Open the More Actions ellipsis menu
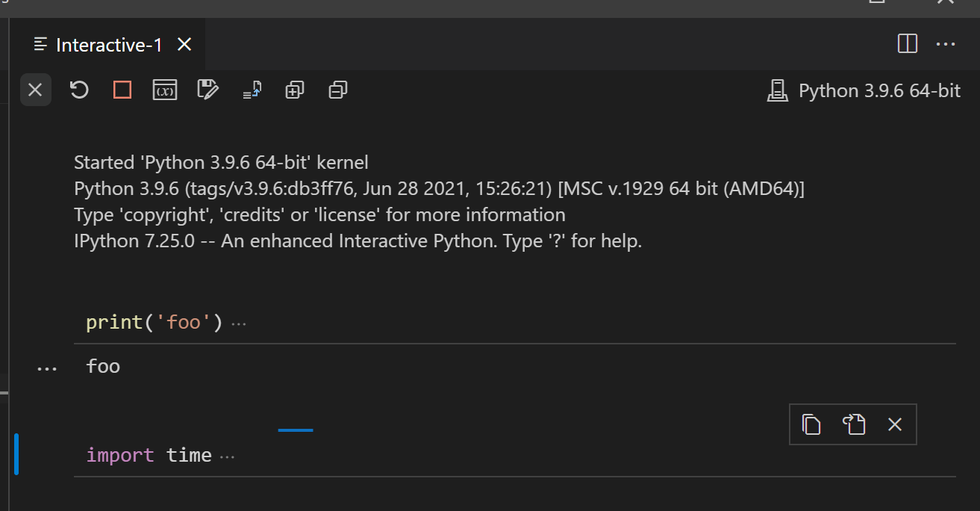Screen dimensions: 980x511 point(945,44)
